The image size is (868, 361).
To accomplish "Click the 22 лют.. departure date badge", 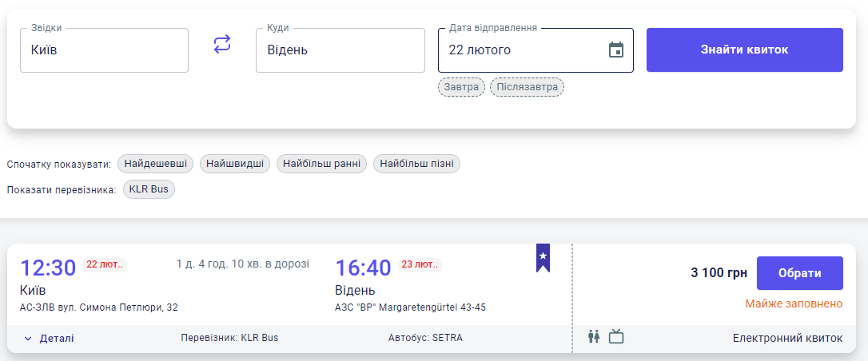I will tap(105, 264).
